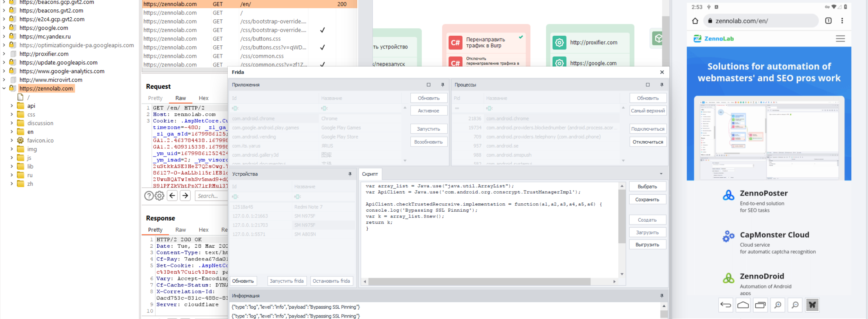Switch Request view to Hex tab
The width and height of the screenshot is (868, 319).
203,98
